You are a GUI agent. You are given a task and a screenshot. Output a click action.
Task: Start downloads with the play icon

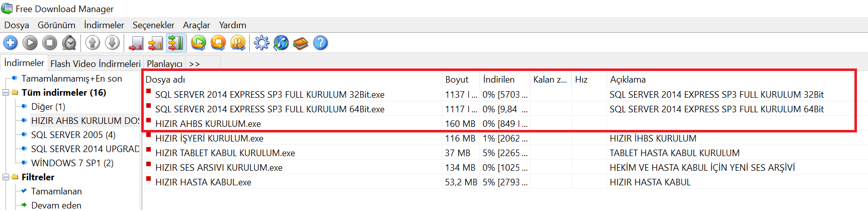[x=30, y=43]
